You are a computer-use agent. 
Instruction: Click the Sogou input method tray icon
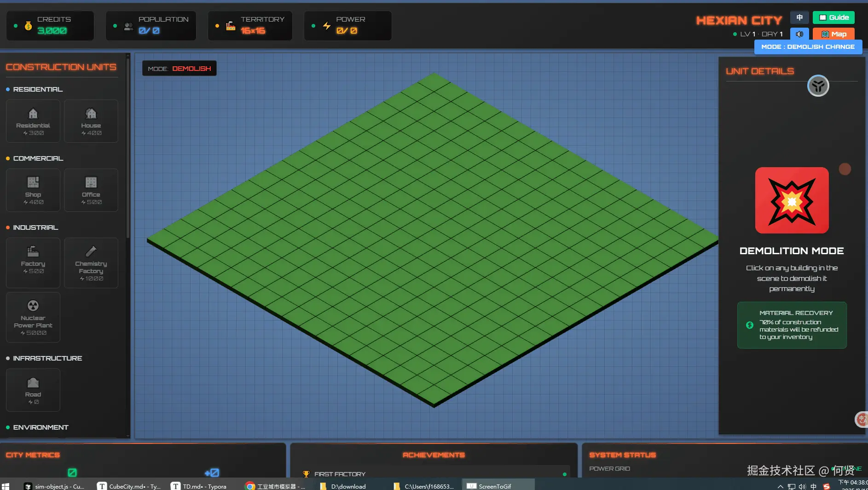click(827, 486)
